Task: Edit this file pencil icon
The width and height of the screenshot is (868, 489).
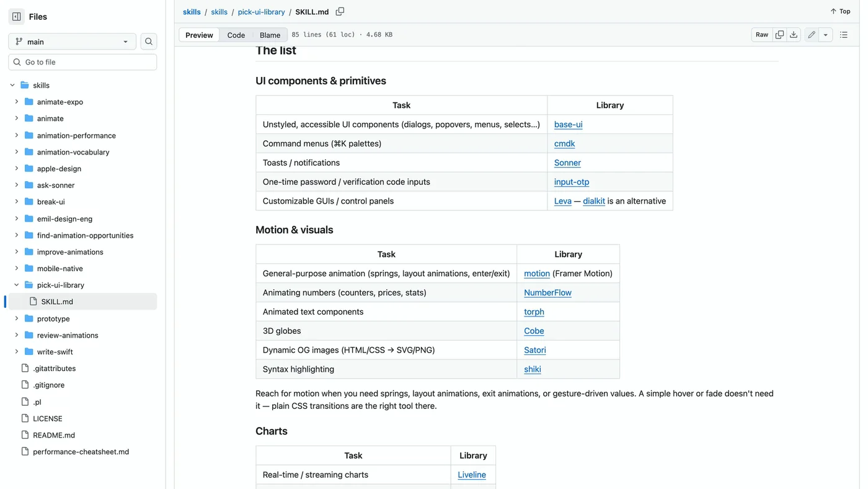Action: click(x=812, y=35)
